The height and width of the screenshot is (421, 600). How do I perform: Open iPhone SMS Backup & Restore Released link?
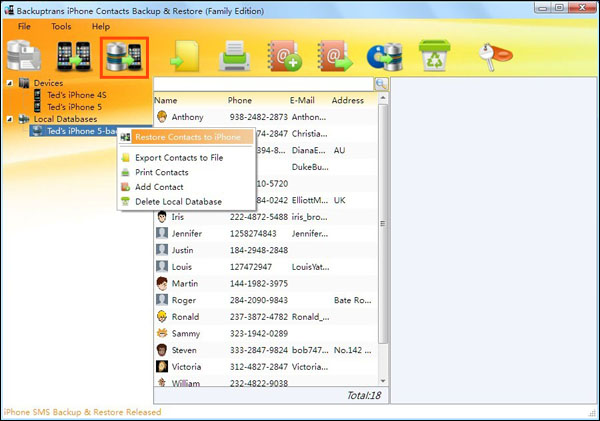[x=82, y=412]
